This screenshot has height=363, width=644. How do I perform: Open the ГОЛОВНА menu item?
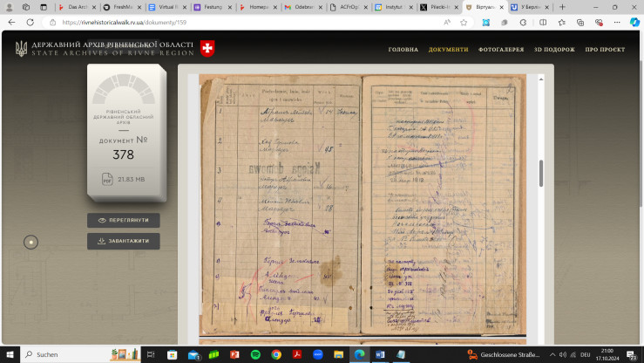click(x=403, y=50)
